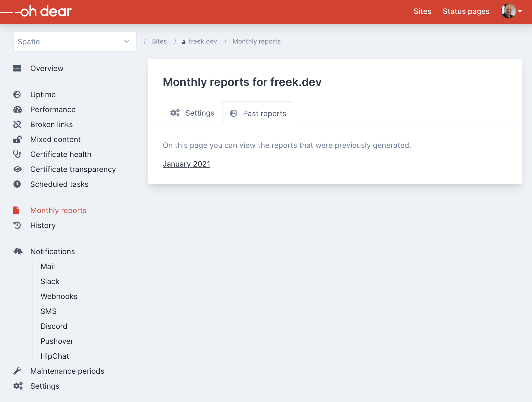The height and width of the screenshot is (402, 532).
Task: Open Broken links in the sidebar
Action: click(x=51, y=124)
